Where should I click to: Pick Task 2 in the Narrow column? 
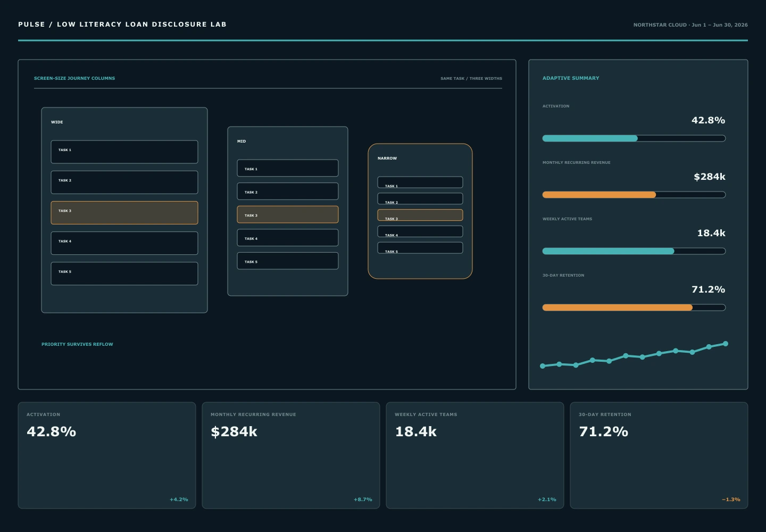coord(420,198)
